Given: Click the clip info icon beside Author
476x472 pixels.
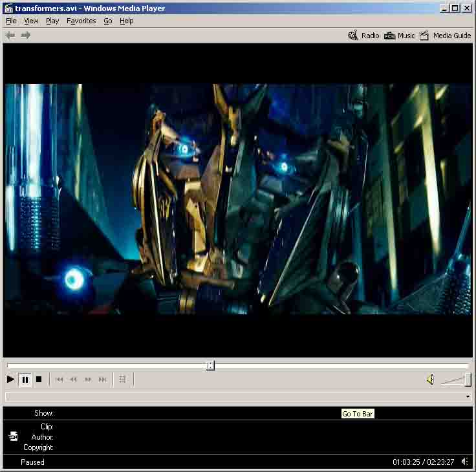Looking at the screenshot, I should click(x=13, y=436).
